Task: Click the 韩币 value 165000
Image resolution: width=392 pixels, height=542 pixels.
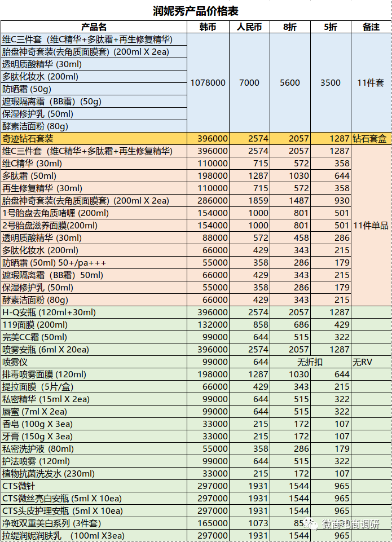Action: coord(208,524)
